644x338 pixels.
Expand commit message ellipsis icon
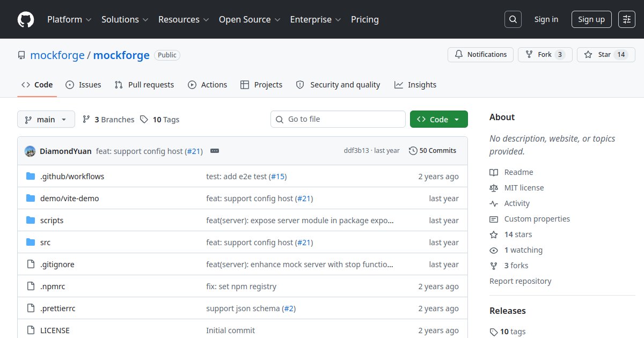click(215, 151)
